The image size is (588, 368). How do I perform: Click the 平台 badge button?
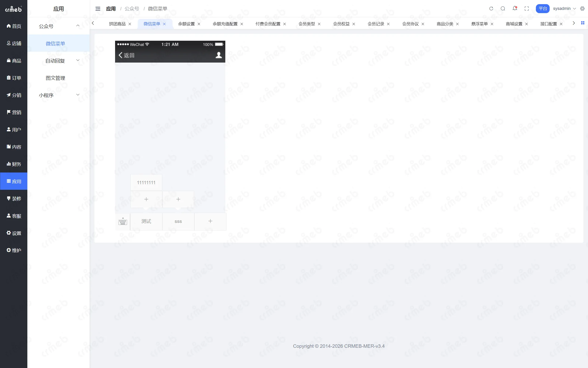542,9
